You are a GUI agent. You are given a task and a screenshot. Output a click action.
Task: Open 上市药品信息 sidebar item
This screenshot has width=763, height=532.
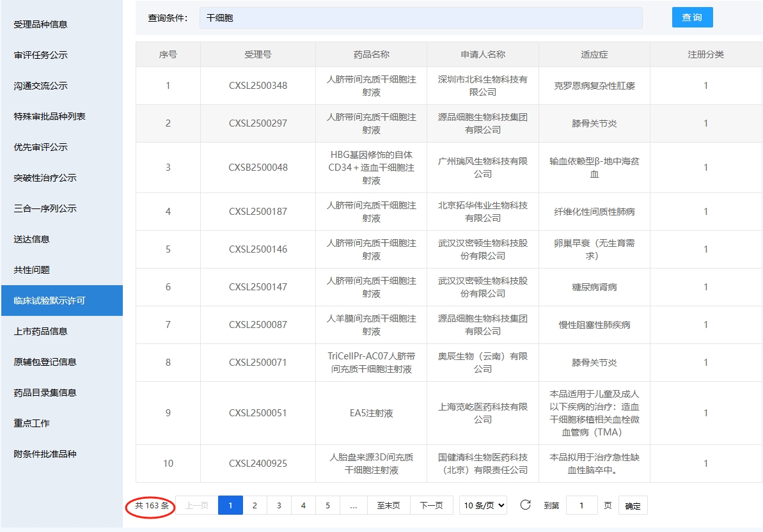pos(41,331)
